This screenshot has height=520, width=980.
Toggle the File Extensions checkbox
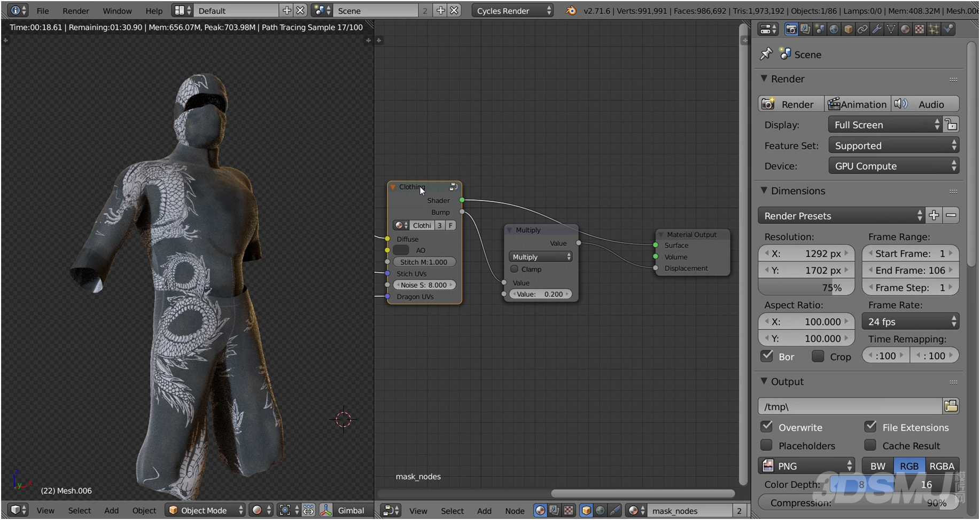(x=871, y=427)
